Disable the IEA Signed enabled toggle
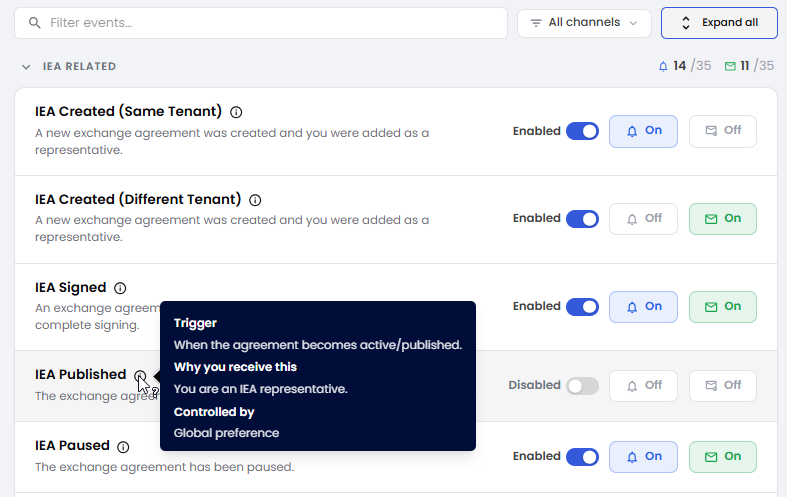Viewport: 787px width, 497px height. click(x=582, y=307)
